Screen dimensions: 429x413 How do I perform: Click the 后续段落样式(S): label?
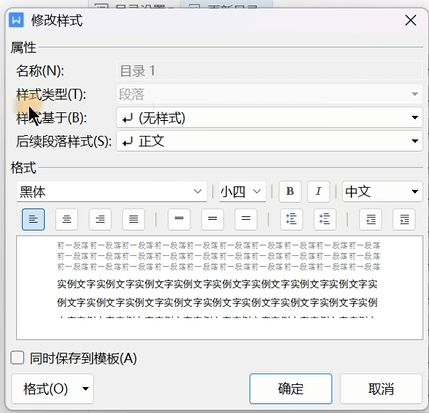pyautogui.click(x=64, y=141)
